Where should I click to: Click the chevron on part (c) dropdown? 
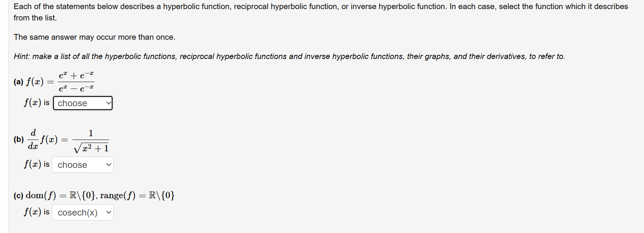(x=108, y=212)
